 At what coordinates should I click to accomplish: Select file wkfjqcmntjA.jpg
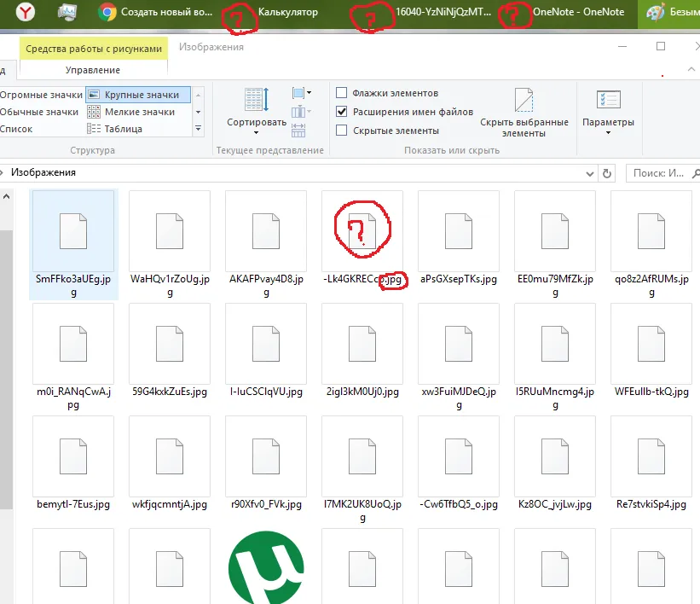[x=170, y=463]
